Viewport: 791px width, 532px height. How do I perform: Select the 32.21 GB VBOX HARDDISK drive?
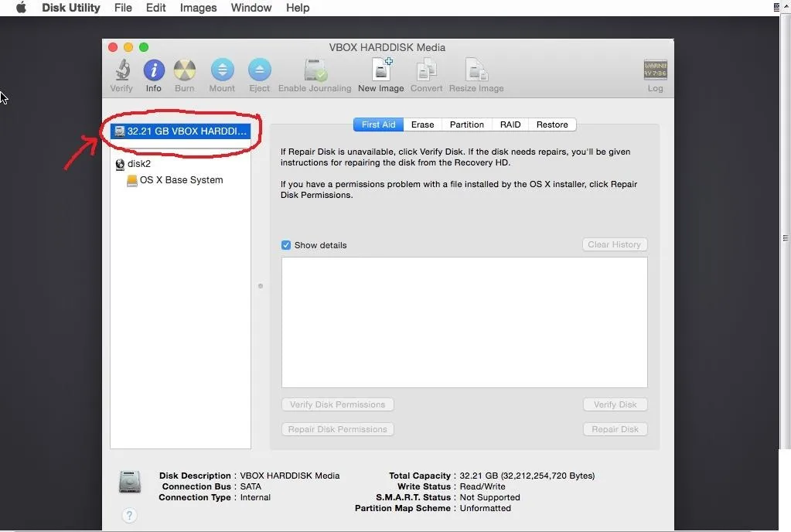pos(181,131)
